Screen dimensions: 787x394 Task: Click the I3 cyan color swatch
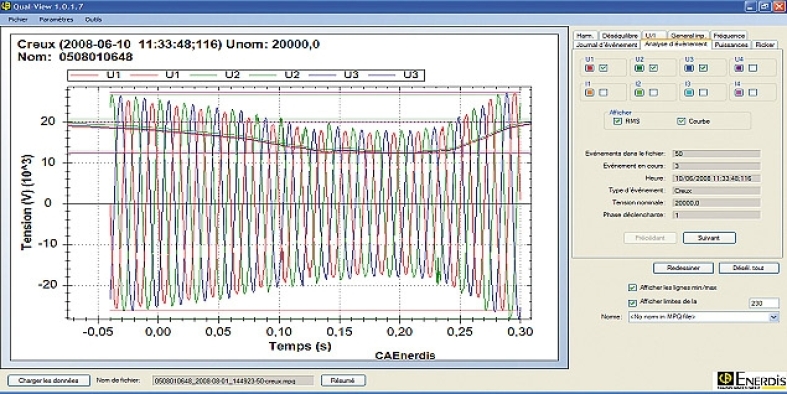(689, 92)
